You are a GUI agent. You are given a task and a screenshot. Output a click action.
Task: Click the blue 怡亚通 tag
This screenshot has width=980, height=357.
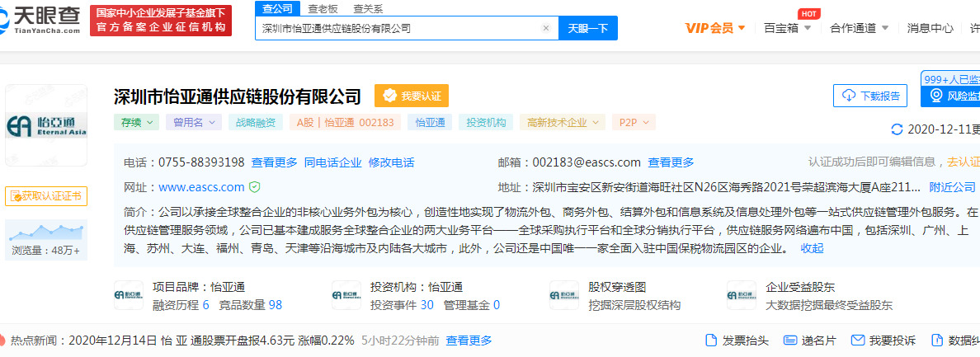(x=430, y=122)
